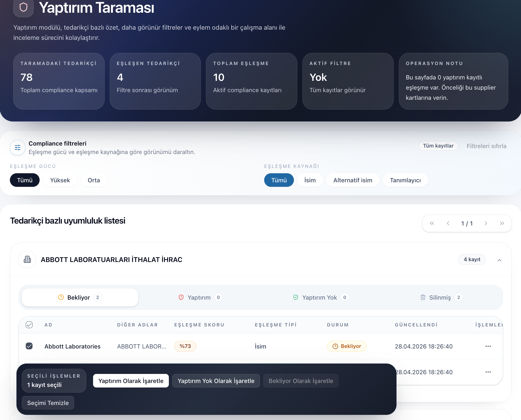Filter match source by Alternatif isim
521x420 pixels.
pos(353,180)
